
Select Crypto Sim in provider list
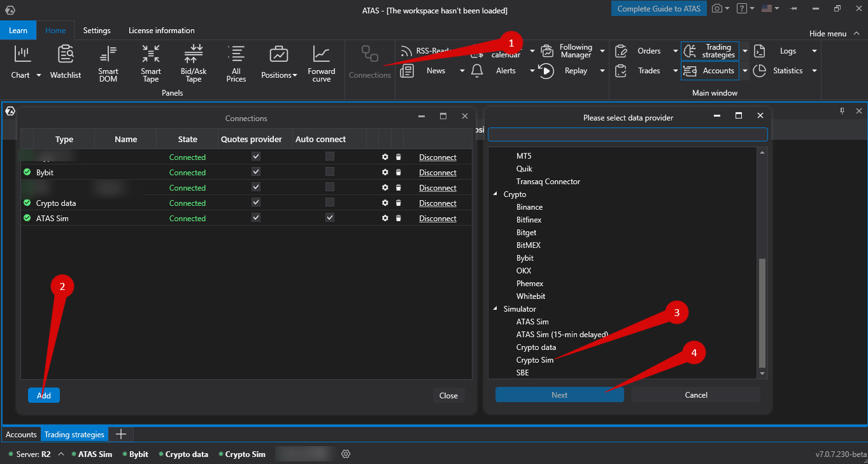pyautogui.click(x=535, y=360)
